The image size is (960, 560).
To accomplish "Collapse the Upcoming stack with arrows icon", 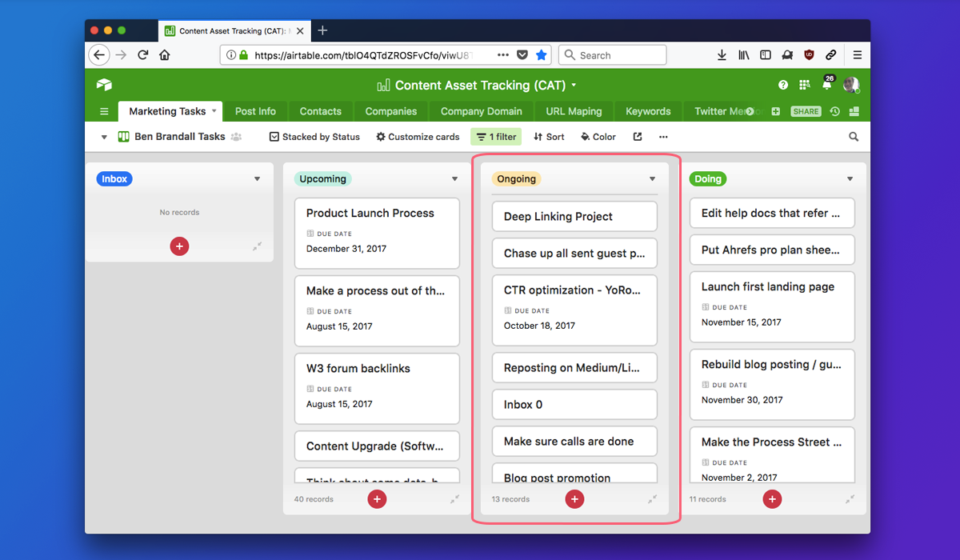I will coord(454,499).
